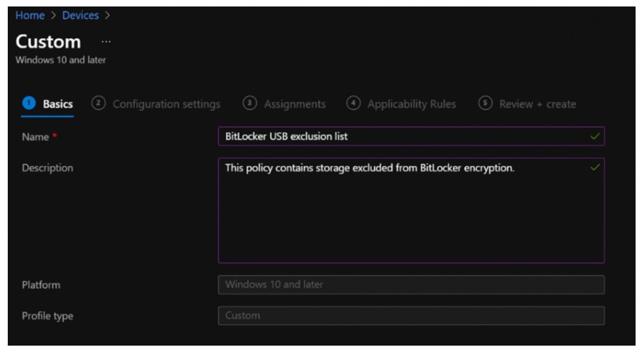Click the Home breadcrumb link
Screen dimensions: 644x356
[x=30, y=16]
